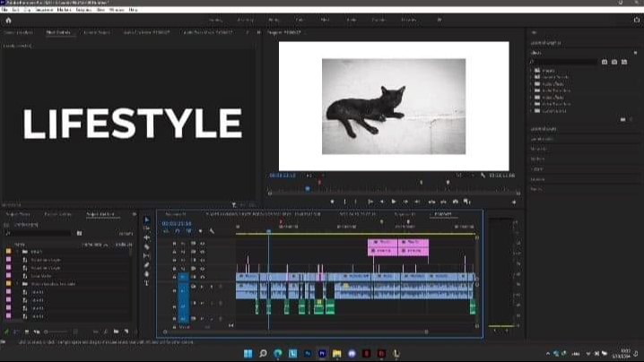Click New Item icon in Project panel
The height and width of the screenshot is (362, 644).
click(126, 332)
